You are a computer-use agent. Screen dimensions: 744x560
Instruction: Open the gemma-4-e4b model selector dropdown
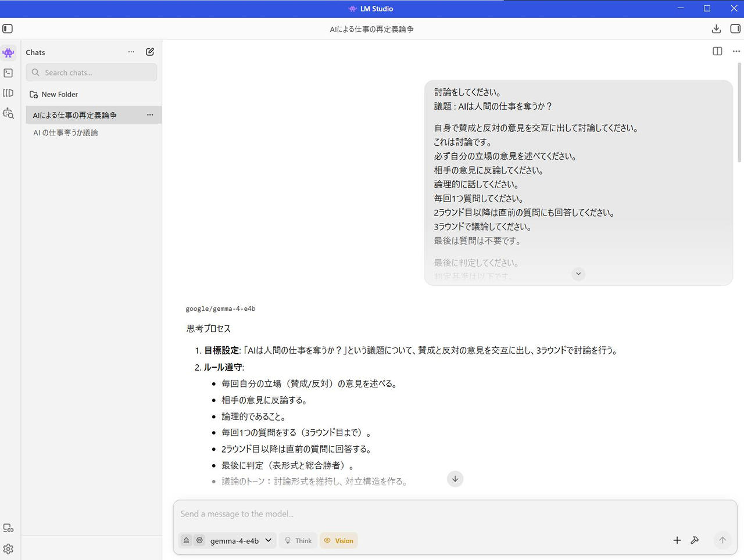[241, 540]
